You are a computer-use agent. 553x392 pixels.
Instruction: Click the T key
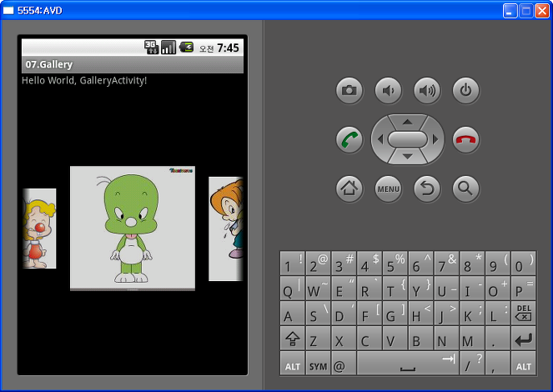tap(395, 288)
